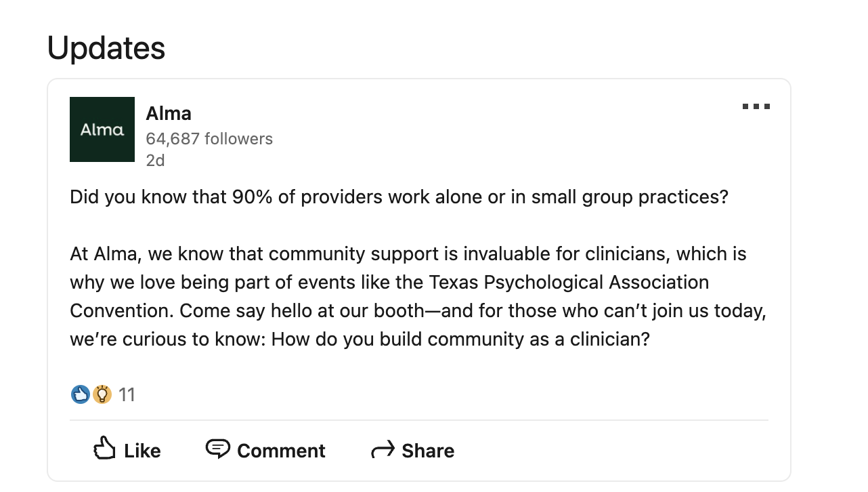View the 11 reactions count
868x492 pixels.
click(x=127, y=394)
